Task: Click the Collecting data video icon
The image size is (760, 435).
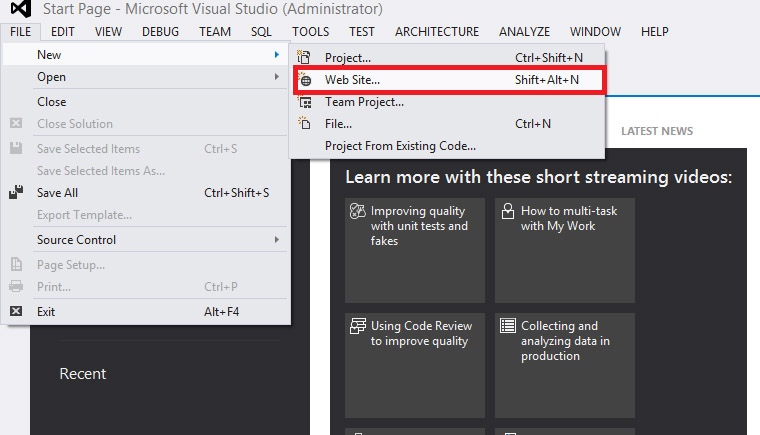Action: tap(507, 325)
